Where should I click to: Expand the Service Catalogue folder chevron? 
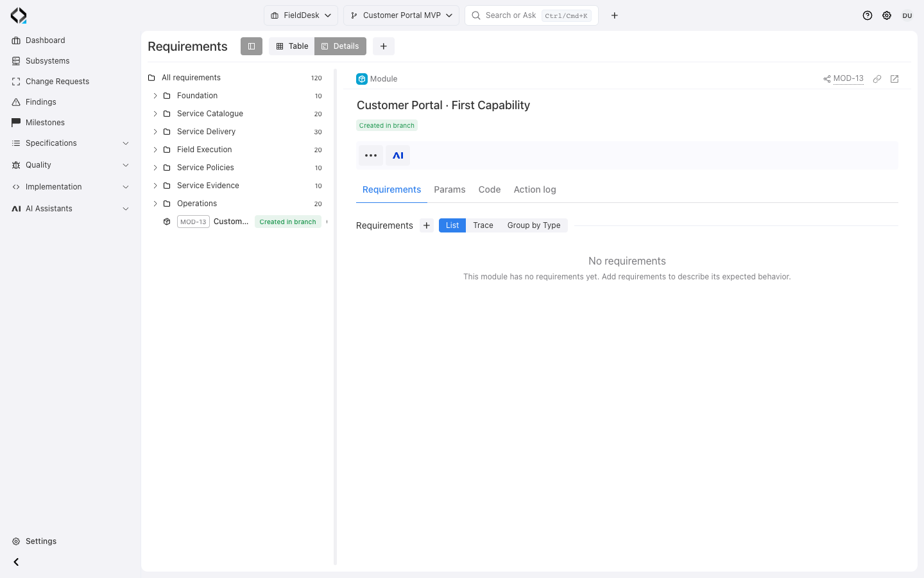(155, 114)
